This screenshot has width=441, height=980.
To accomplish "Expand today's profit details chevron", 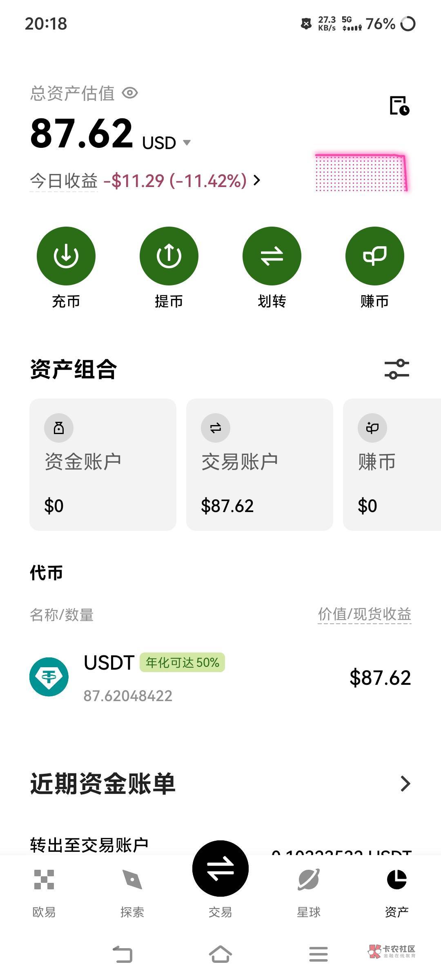I will (x=257, y=180).
